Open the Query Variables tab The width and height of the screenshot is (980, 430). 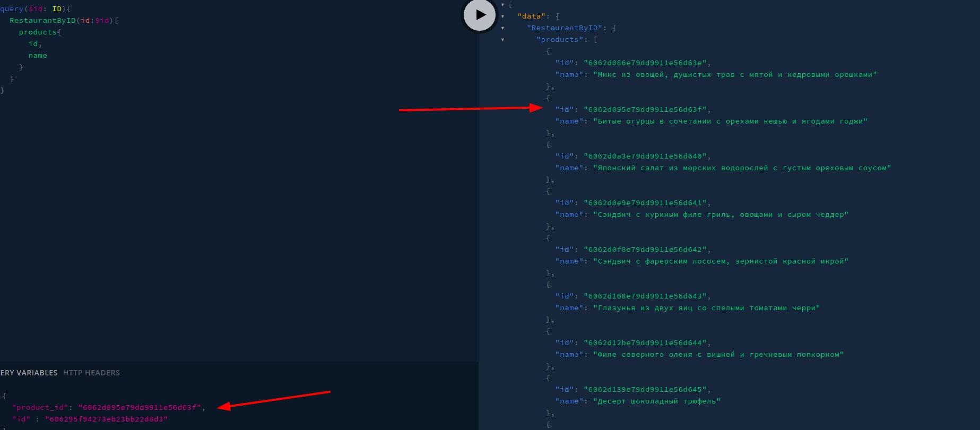(29, 373)
